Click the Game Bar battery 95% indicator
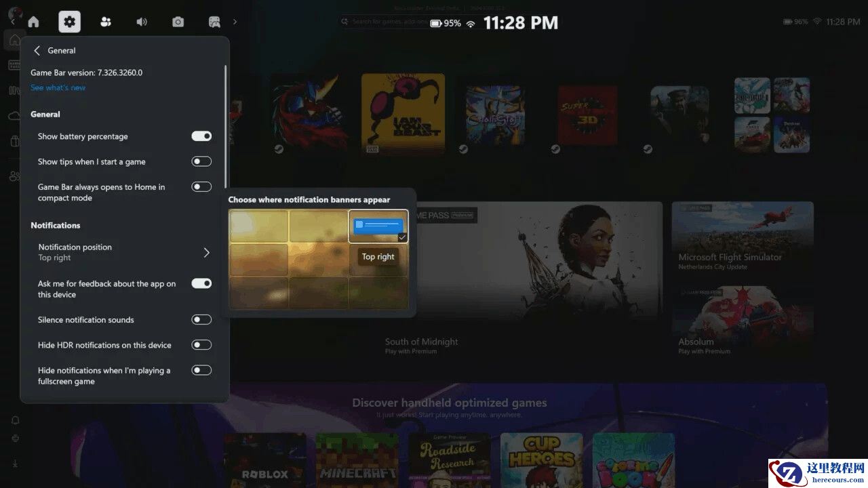The height and width of the screenshot is (488, 868). [x=445, y=23]
